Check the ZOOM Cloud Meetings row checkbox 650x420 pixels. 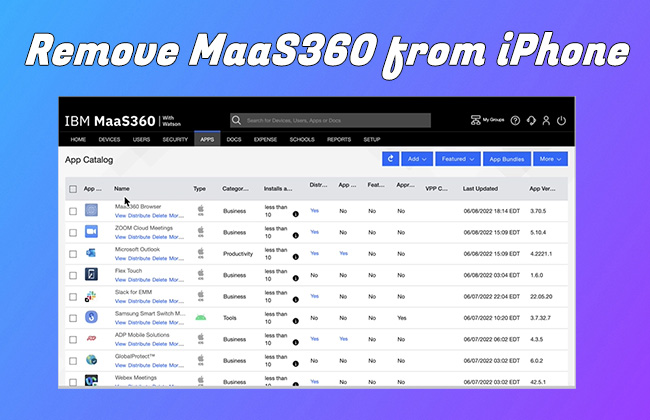73,233
